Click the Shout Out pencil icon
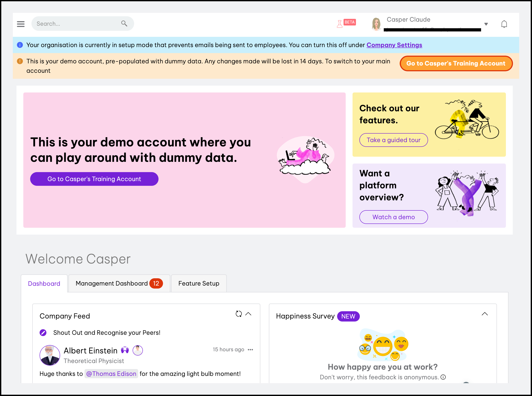The image size is (532, 396). (43, 332)
